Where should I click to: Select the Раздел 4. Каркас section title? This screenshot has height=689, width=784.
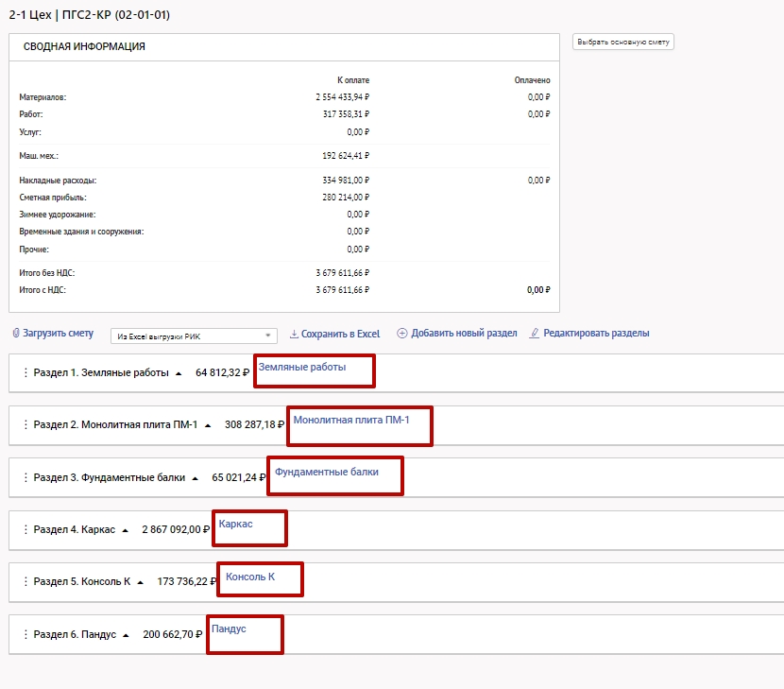tap(74, 529)
